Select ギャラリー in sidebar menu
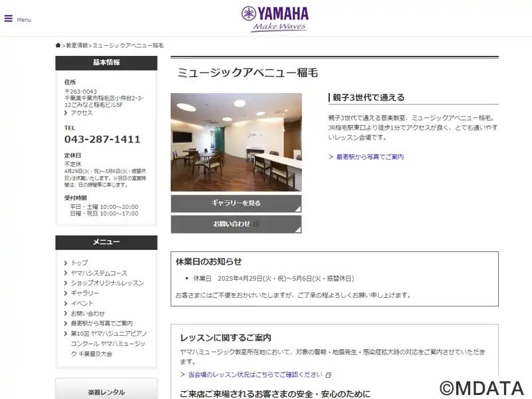This screenshot has height=399, width=532. (85, 293)
